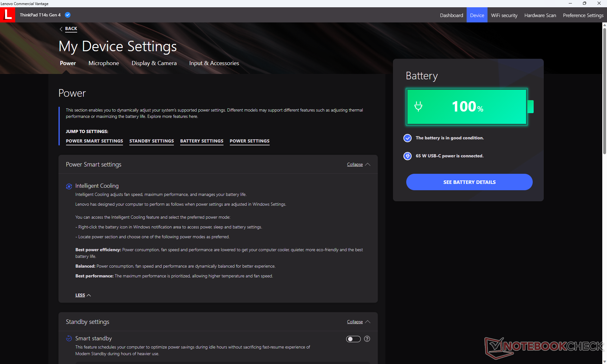The image size is (607, 364).
Task: Click the JUMP TO SETTINGS label
Action: pyautogui.click(x=87, y=131)
